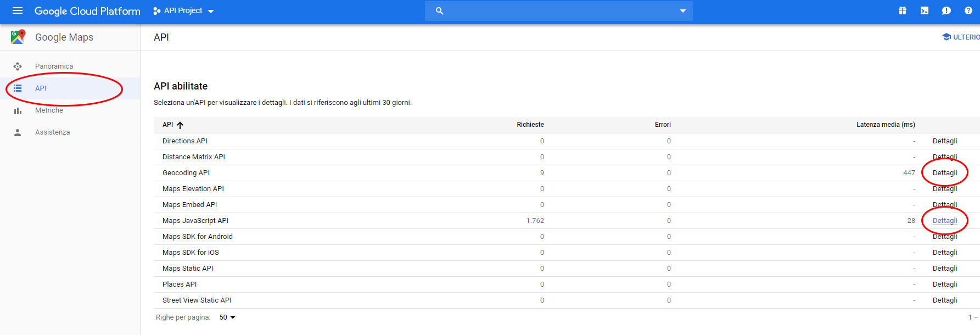Click the Google Cloud Platform logo
This screenshot has width=980, height=335.
(x=87, y=11)
